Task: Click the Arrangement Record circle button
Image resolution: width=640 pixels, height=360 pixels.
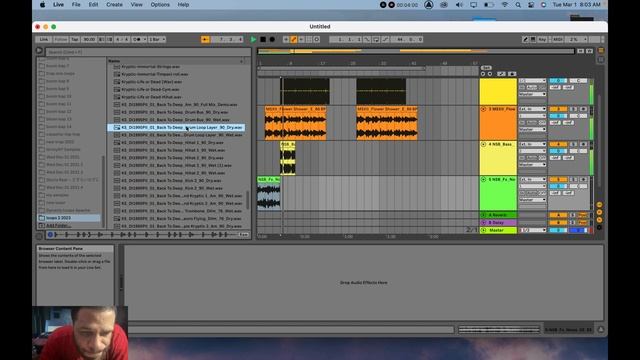Action: [272, 40]
